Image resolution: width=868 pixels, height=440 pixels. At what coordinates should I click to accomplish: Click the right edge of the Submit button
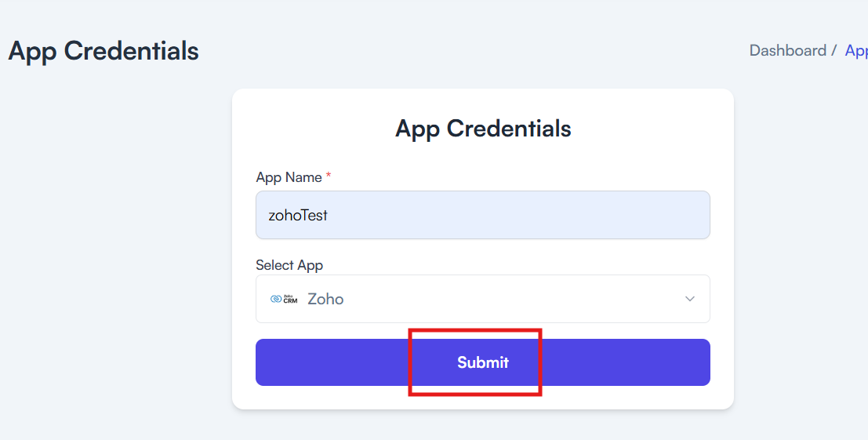coord(700,362)
